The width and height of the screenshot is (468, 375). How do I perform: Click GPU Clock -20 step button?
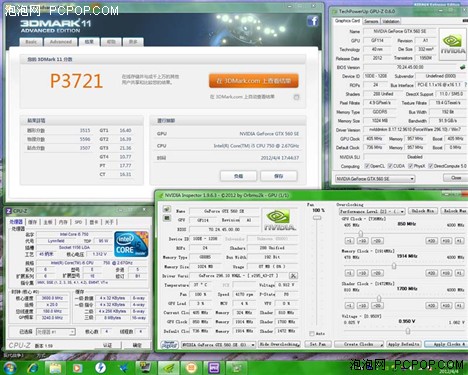(x=377, y=241)
